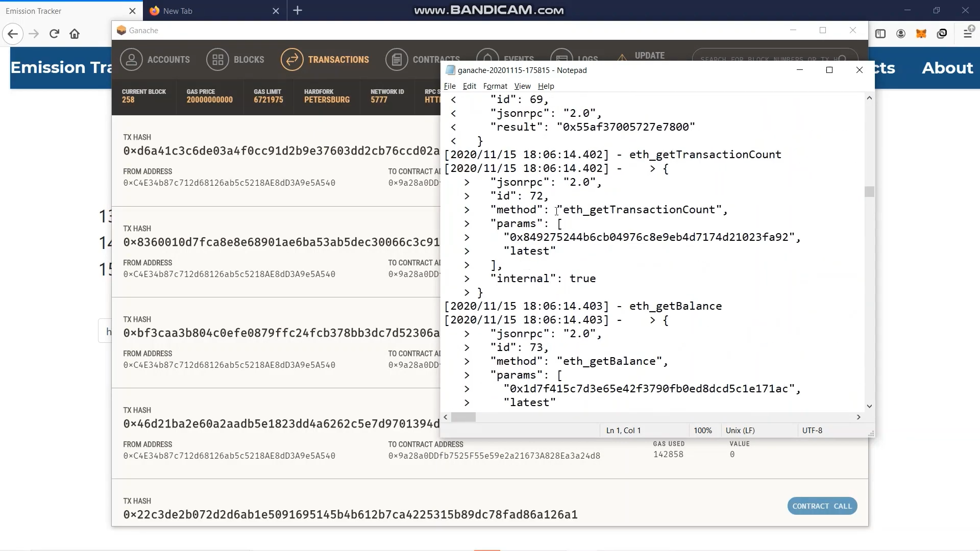The height and width of the screenshot is (551, 980).
Task: Open Notepad File menu
Action: (450, 86)
